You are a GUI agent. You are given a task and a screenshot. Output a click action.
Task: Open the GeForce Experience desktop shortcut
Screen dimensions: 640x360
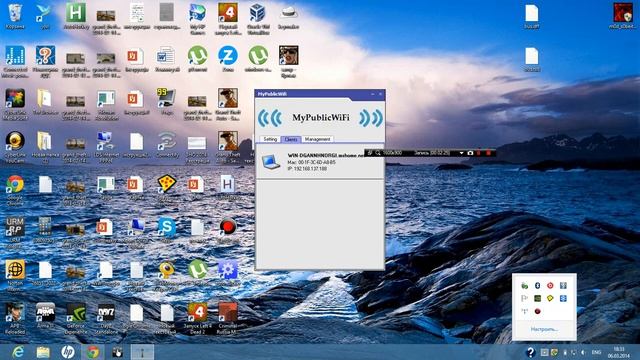coord(76,318)
